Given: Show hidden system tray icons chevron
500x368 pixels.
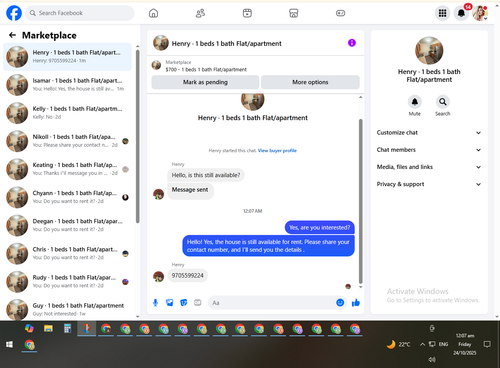Looking at the screenshot, I should [x=422, y=344].
